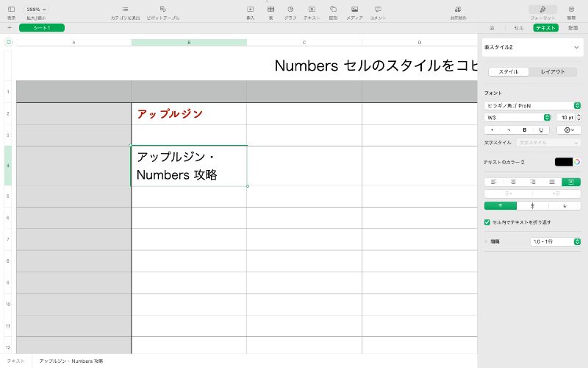Viewport: 588px width, 368px height.
Task: Click the Pivot Table (ピボットテーブル) toolbar icon
Action: click(x=162, y=9)
